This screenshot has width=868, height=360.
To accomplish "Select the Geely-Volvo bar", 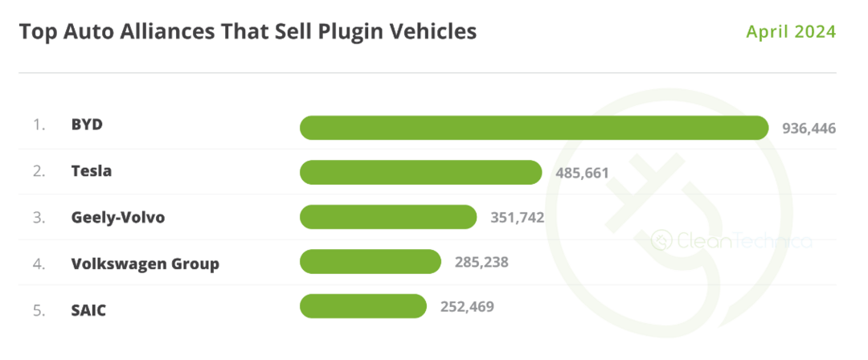I will click(388, 216).
